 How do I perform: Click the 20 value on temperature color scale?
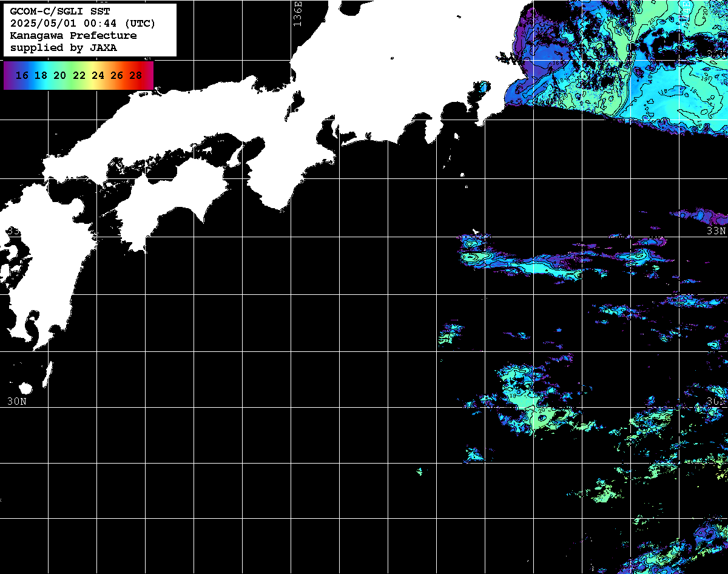click(x=60, y=75)
